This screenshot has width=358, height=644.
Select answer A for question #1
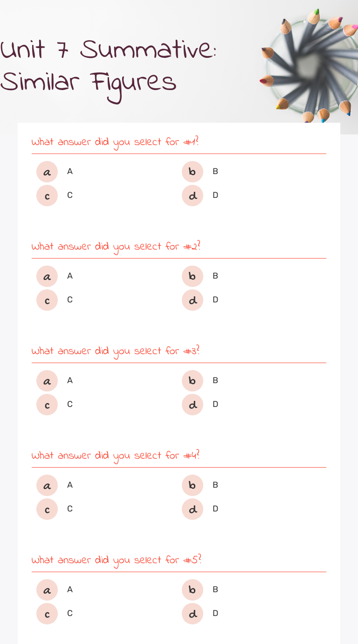click(47, 172)
